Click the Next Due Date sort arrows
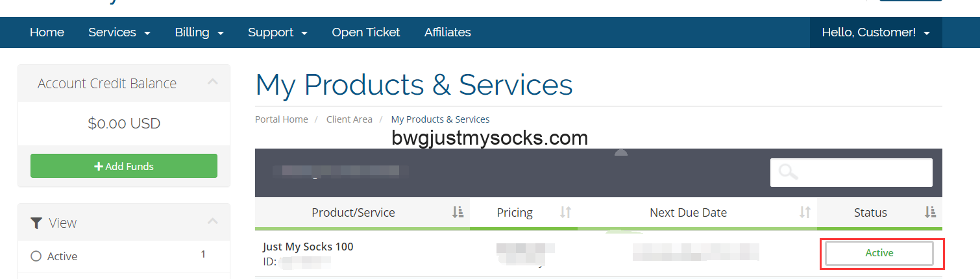 tap(805, 212)
